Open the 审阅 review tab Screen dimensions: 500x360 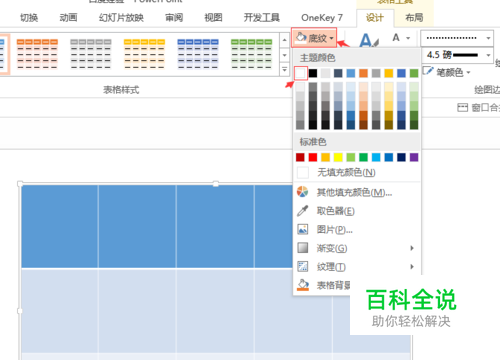174,18
